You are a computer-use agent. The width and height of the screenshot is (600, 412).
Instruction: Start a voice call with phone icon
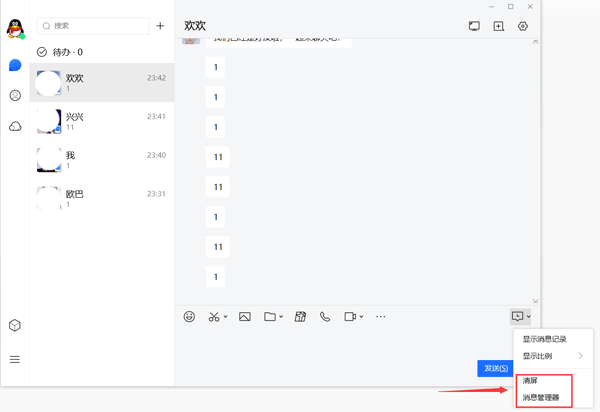[325, 316]
